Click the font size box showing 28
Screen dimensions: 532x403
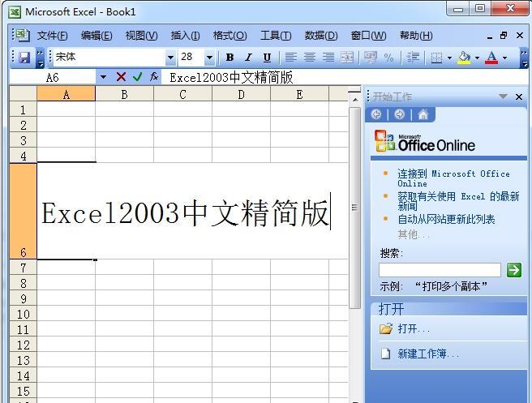191,57
